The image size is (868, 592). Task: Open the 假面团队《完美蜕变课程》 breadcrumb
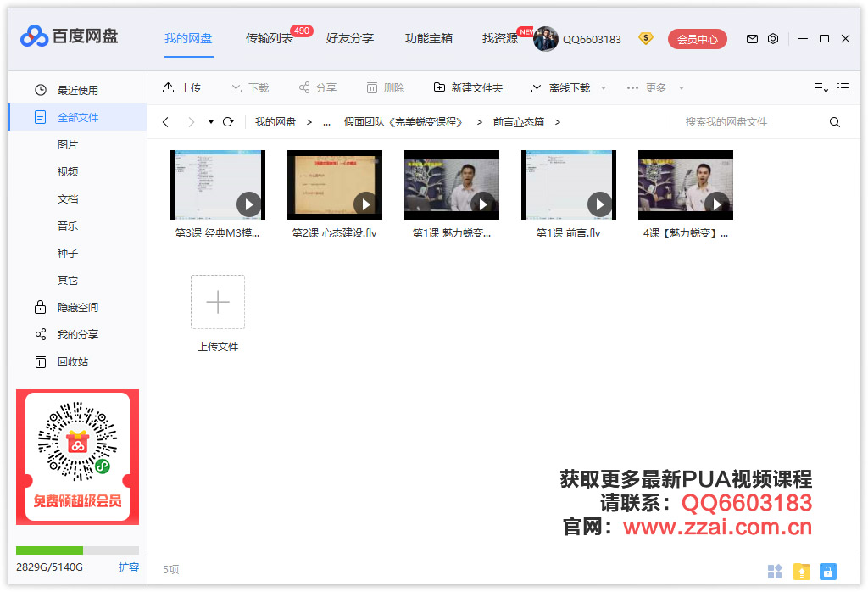click(403, 122)
